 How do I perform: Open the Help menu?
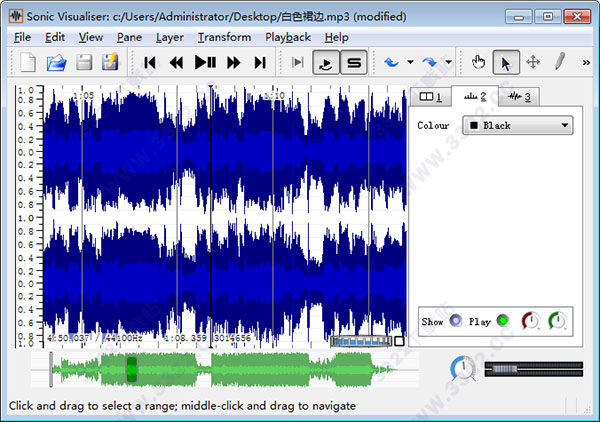tap(336, 37)
